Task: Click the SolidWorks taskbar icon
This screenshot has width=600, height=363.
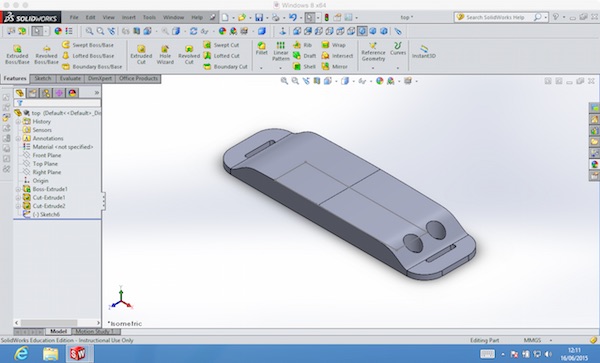Action: click(78, 354)
